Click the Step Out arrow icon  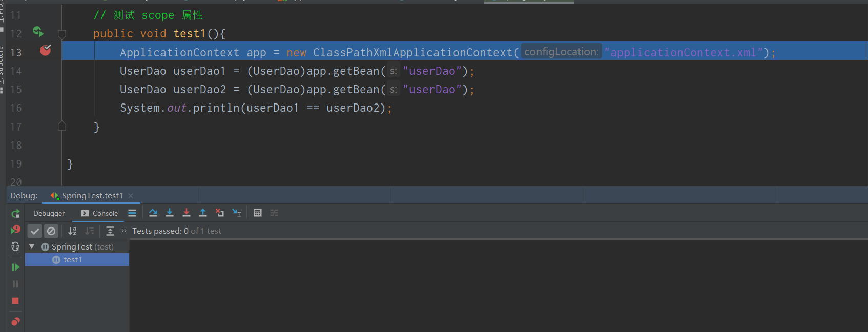[x=203, y=213]
